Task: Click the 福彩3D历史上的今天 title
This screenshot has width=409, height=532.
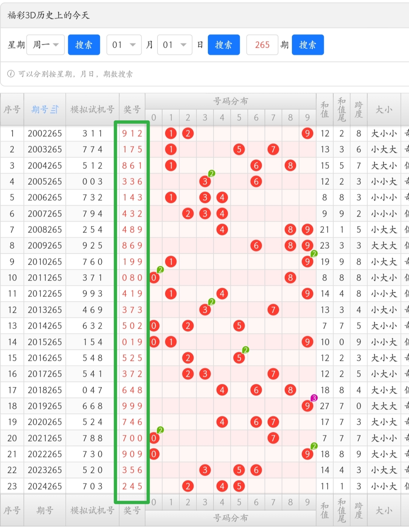Action: point(48,15)
